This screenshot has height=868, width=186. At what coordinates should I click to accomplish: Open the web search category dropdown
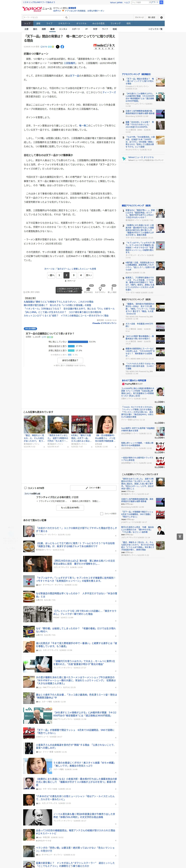click(154, 2)
